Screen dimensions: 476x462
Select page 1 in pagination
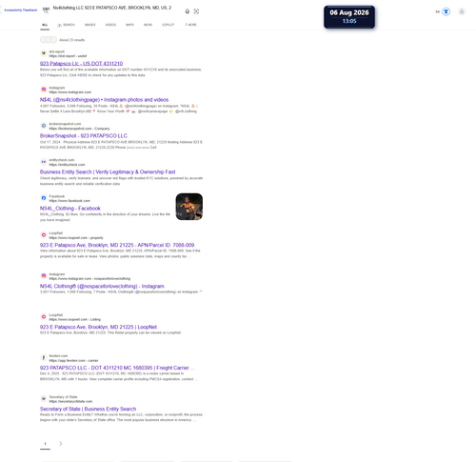point(45,444)
